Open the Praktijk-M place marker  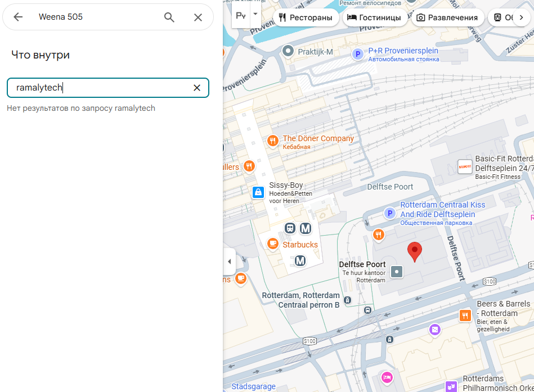[289, 52]
